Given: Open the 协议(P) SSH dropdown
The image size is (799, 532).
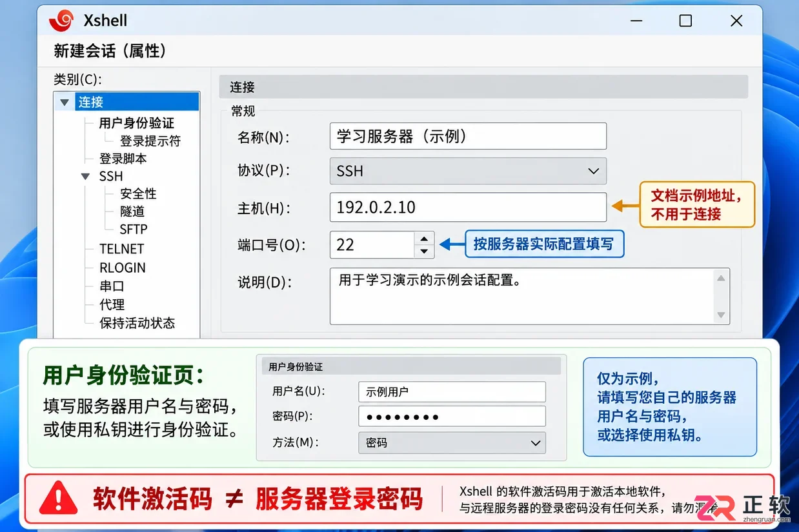Looking at the screenshot, I should pyautogui.click(x=468, y=171).
